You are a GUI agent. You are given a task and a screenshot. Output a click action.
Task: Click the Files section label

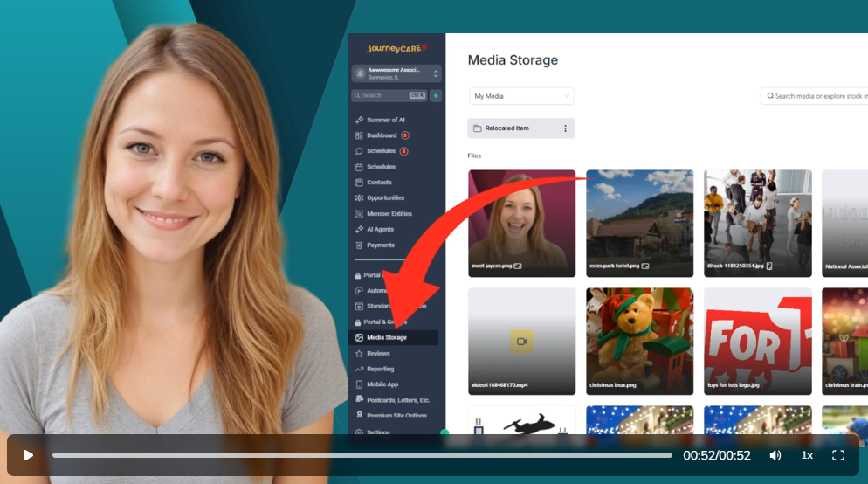click(x=474, y=156)
